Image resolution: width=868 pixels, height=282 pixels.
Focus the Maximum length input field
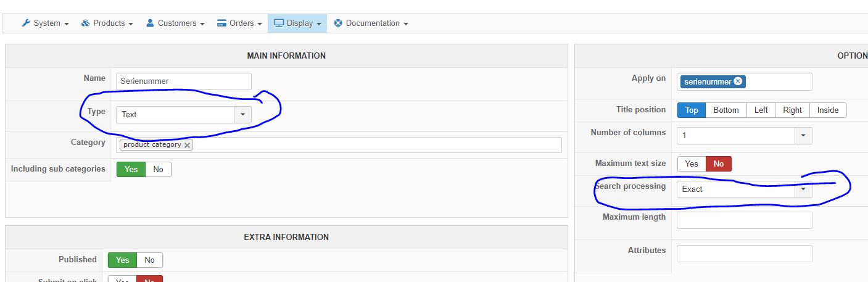click(744, 220)
